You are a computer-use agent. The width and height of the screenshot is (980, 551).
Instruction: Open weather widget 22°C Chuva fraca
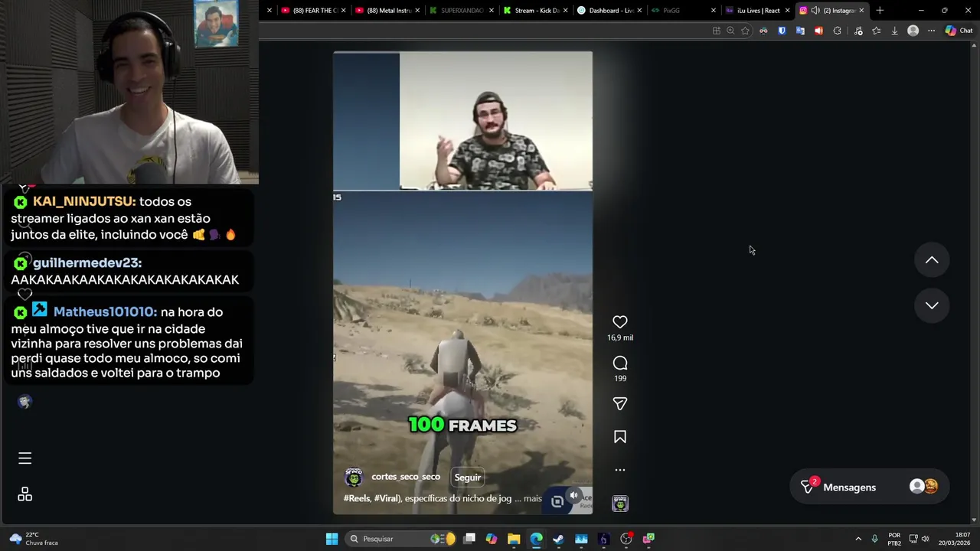pyautogui.click(x=34, y=539)
